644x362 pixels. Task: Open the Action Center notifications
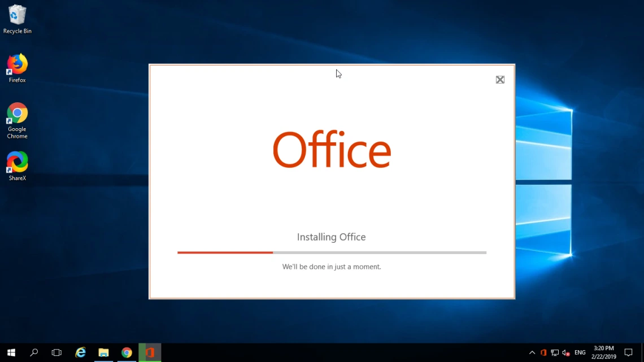click(628, 352)
